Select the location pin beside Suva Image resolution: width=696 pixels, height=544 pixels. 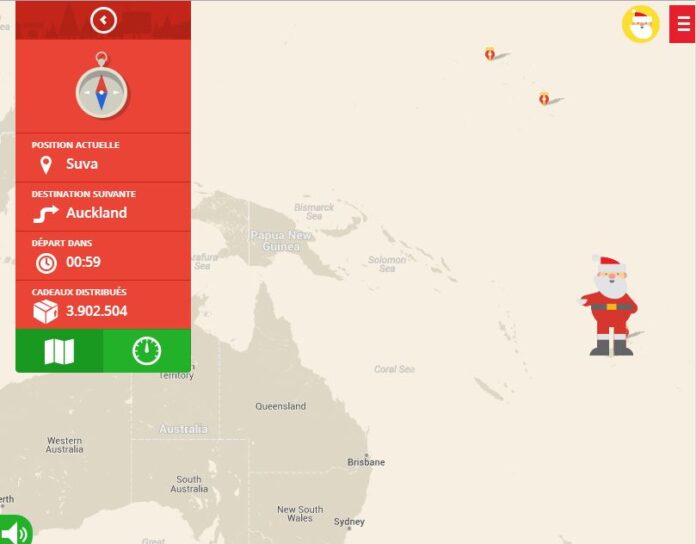[x=46, y=165]
